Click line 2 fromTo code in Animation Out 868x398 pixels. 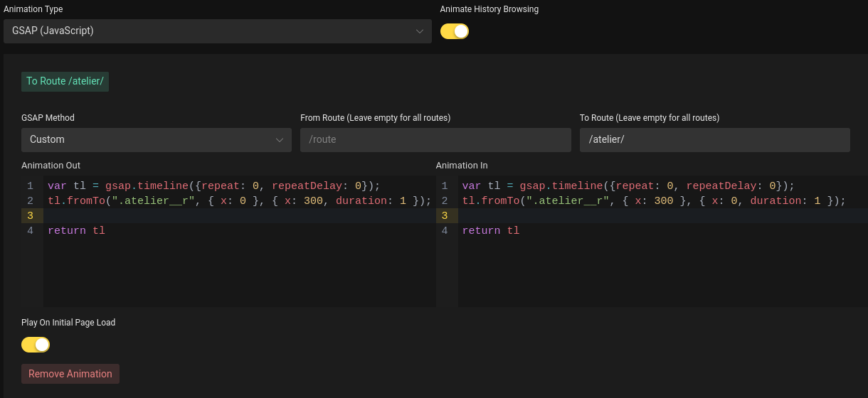pyautogui.click(x=240, y=201)
